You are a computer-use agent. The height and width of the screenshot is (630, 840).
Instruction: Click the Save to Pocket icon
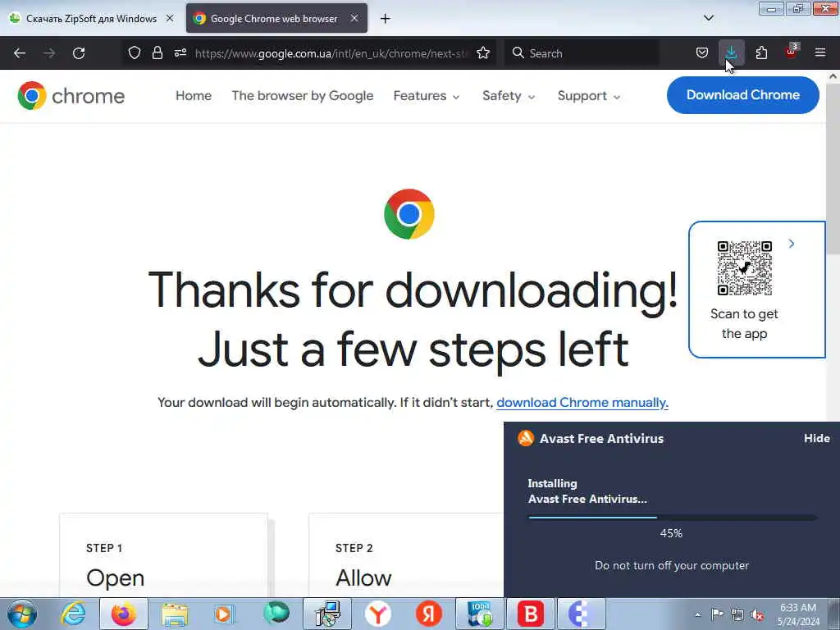pyautogui.click(x=702, y=52)
